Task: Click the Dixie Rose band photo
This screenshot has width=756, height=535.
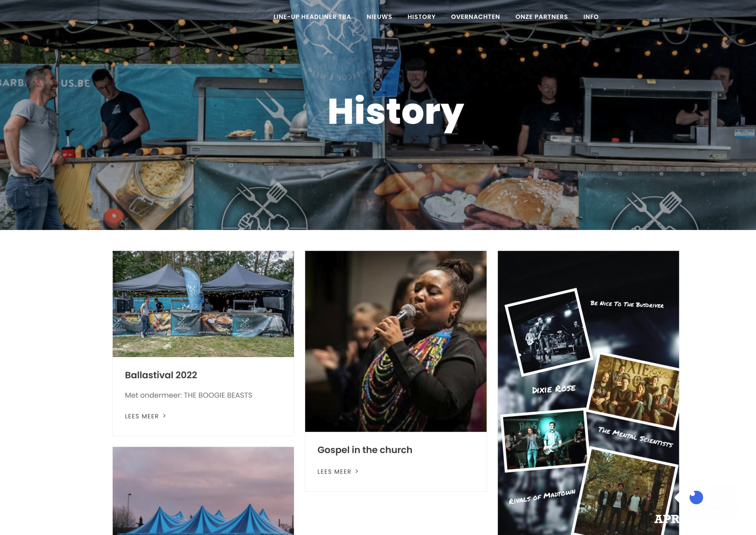Action: pos(634,391)
